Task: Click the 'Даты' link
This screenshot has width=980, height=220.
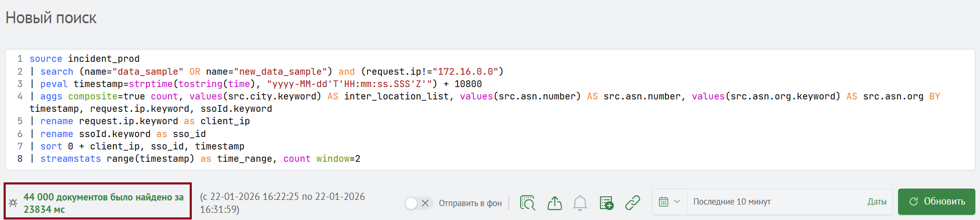Action: (x=877, y=202)
